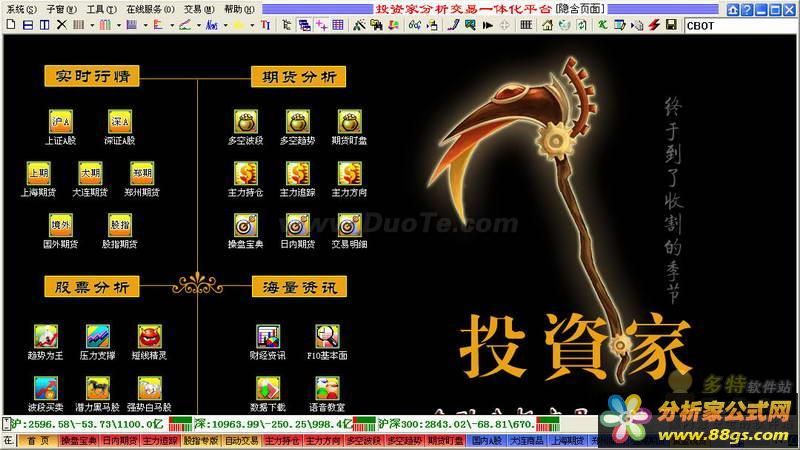Click the new blank page toolbar icon

[11, 24]
